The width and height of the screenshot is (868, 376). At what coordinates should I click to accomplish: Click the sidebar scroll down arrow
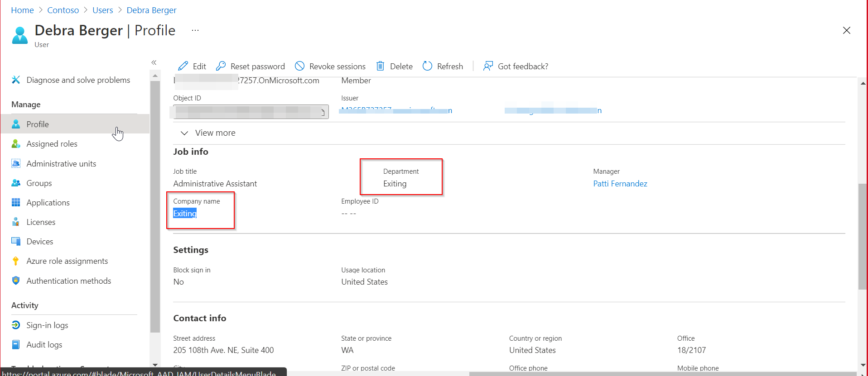click(155, 365)
